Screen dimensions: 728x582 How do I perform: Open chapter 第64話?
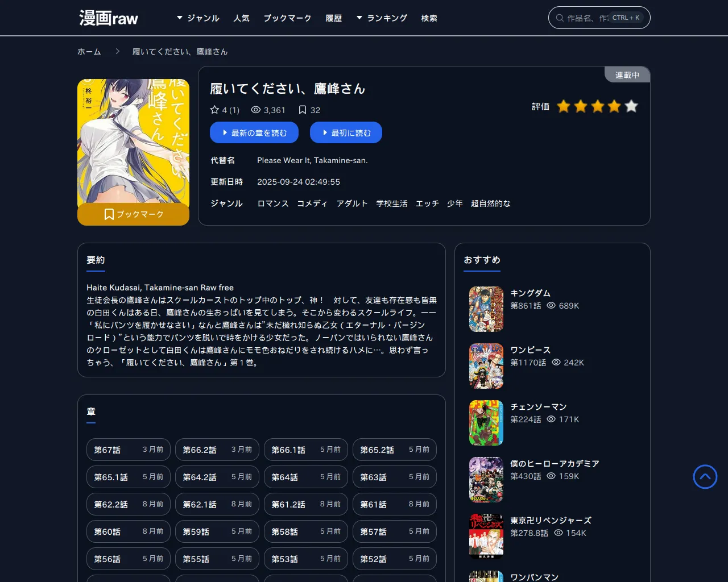coord(306,477)
